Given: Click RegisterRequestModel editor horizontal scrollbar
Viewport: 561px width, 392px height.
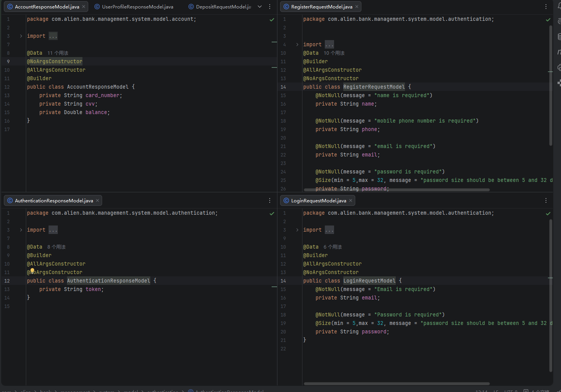Looking at the screenshot, I should coord(396,190).
